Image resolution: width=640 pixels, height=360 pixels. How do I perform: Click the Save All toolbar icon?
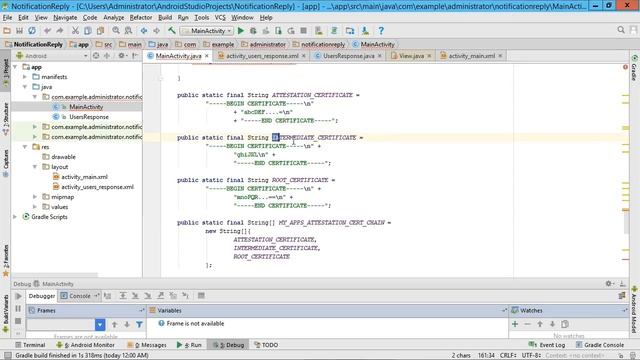[x=19, y=31]
